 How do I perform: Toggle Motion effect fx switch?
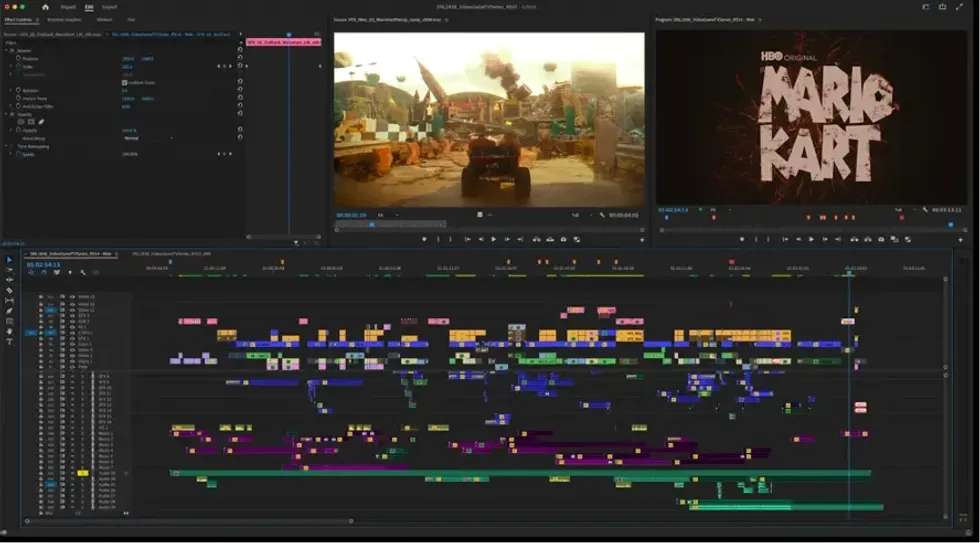12,51
